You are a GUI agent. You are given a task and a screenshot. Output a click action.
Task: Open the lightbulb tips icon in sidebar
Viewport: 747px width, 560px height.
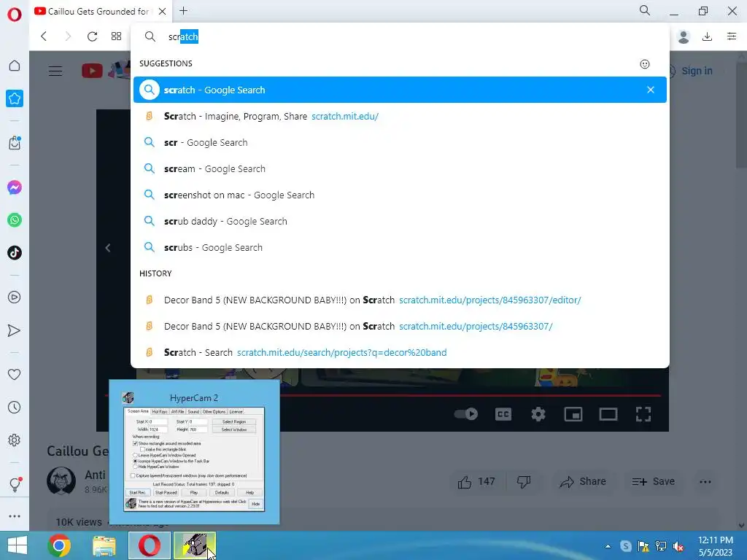point(15,484)
